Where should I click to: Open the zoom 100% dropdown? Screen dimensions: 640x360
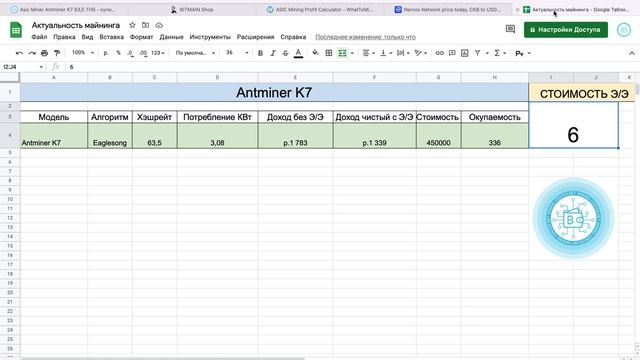82,53
